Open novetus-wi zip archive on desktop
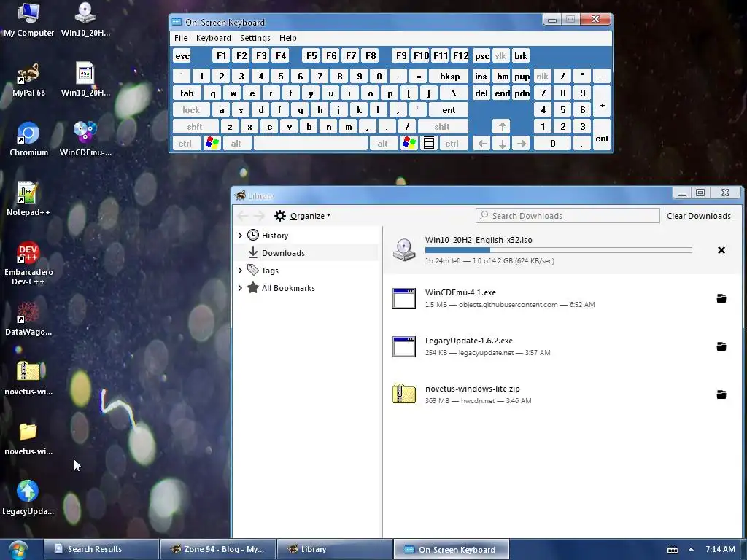The width and height of the screenshot is (747, 560). 28,378
